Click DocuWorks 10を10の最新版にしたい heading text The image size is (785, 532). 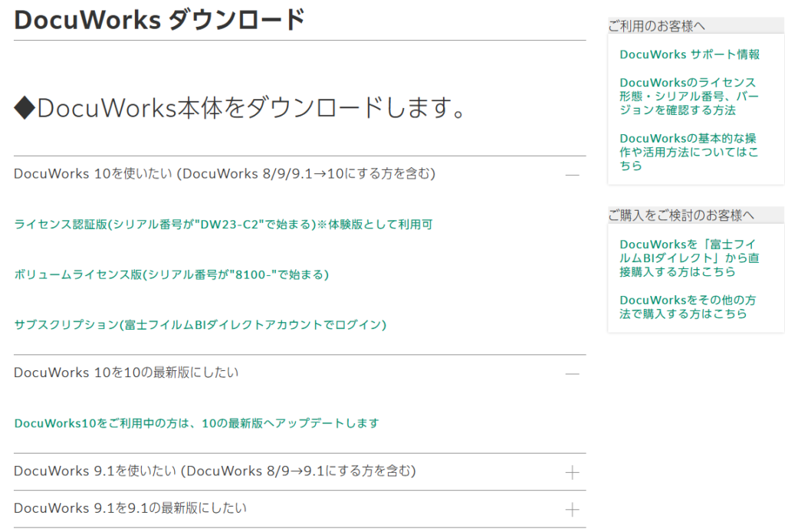click(x=126, y=373)
